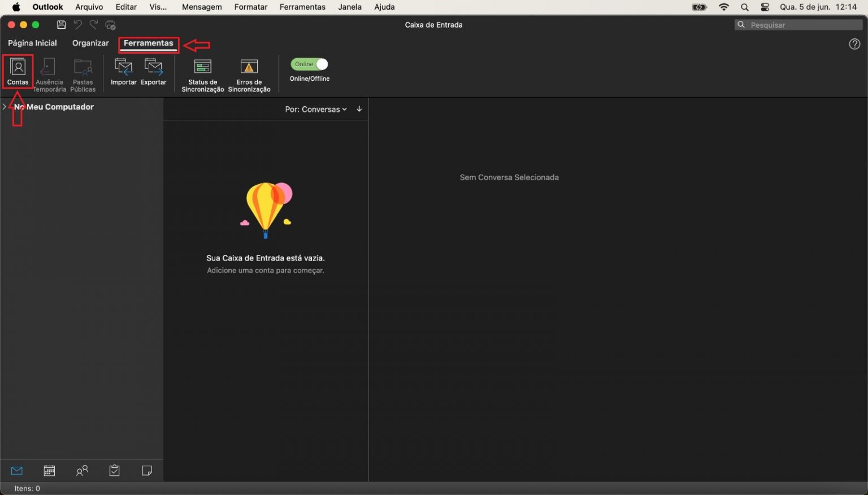Screen dimensions: 868x495
Task: Expand the No Meu Computador folder tree
Action: (x=5, y=106)
